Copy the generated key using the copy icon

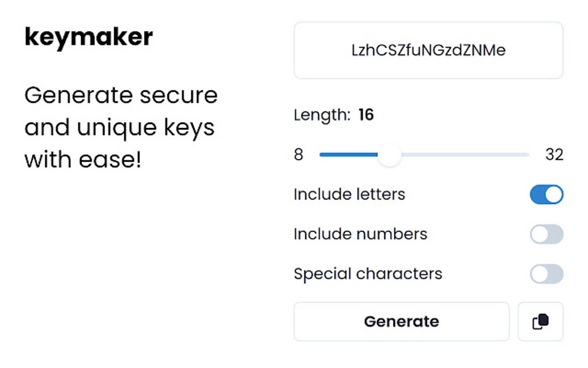coord(540,321)
